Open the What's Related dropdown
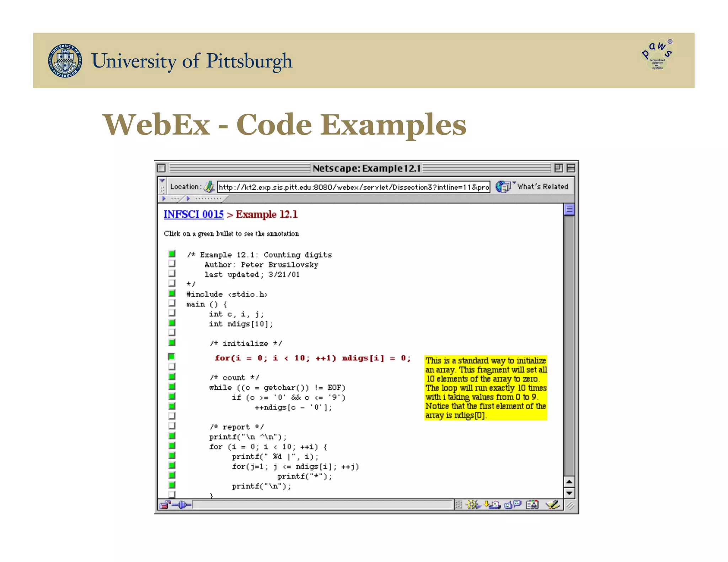 [514, 183]
